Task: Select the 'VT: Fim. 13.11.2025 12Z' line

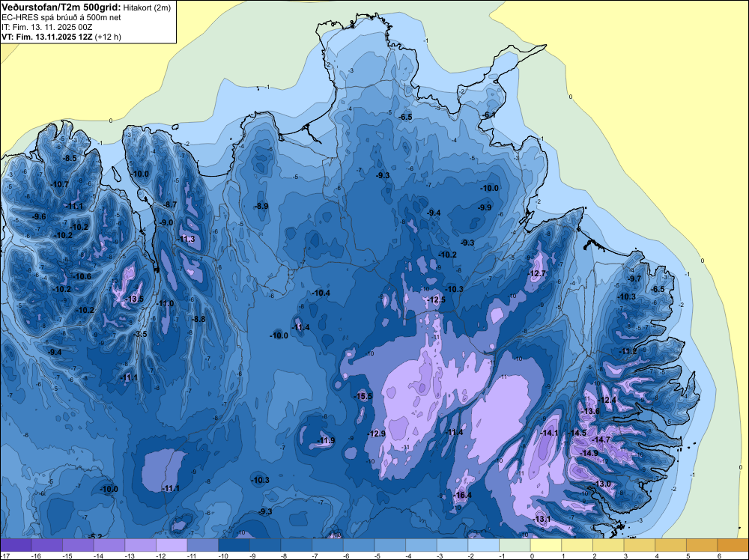Action: [x=47, y=37]
